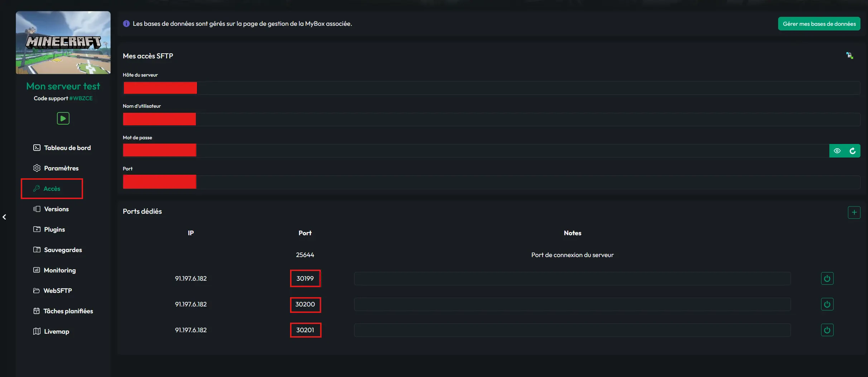Open Sauvegardes backups page
868x377 pixels.
click(x=57, y=250)
